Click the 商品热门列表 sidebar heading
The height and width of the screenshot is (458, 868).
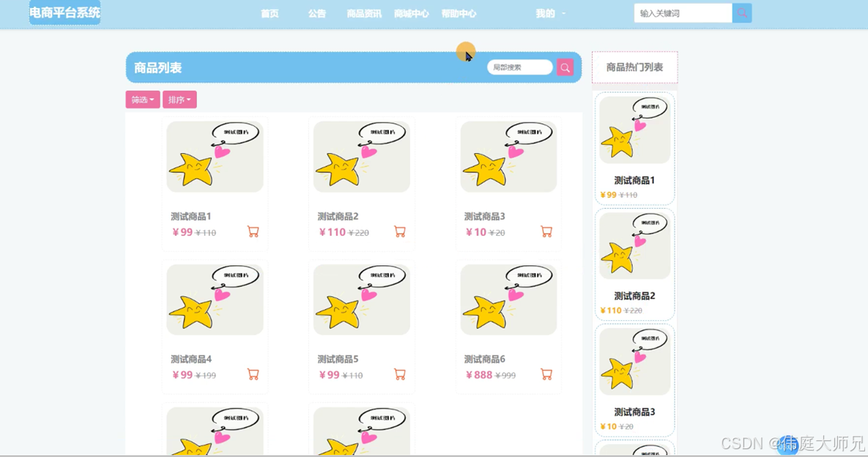[x=634, y=67]
